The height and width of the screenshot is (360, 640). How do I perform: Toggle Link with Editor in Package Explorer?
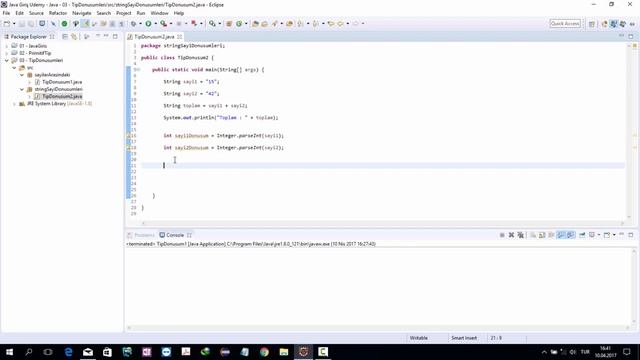74,37
